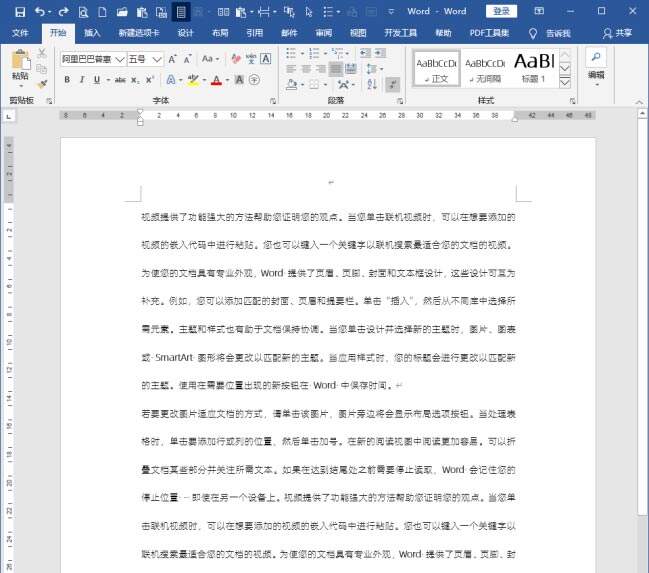The width and height of the screenshot is (649, 573).
Task: Clear all formatting with eraser icon
Action: point(236,59)
